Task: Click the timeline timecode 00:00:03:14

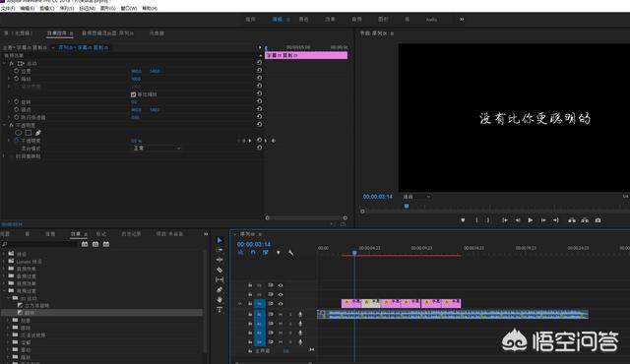Action: click(254, 244)
